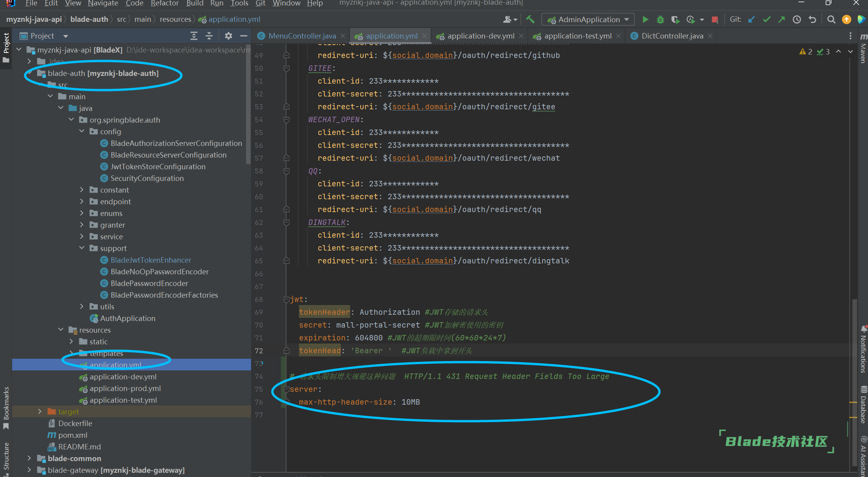Stop the running application red square
This screenshot has height=477, width=868.
[x=714, y=19]
